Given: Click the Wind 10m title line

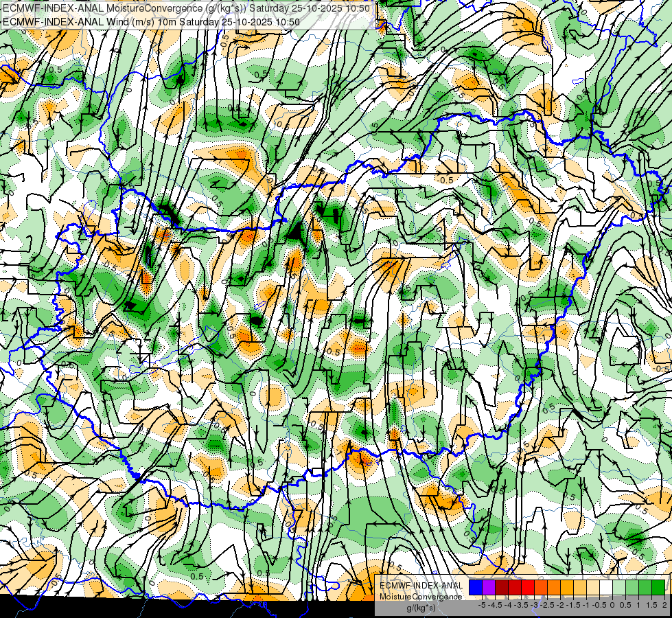Looking at the screenshot, I should click(x=151, y=22).
